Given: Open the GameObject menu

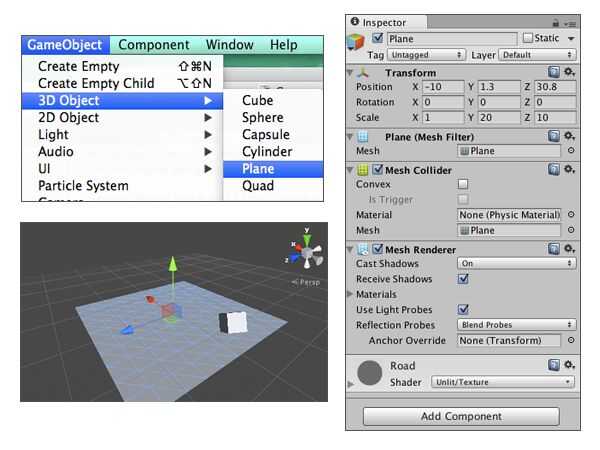Looking at the screenshot, I should 65,45.
